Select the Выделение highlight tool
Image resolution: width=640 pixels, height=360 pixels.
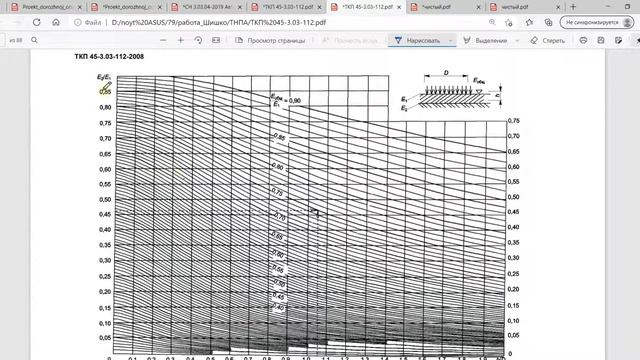[x=485, y=40]
